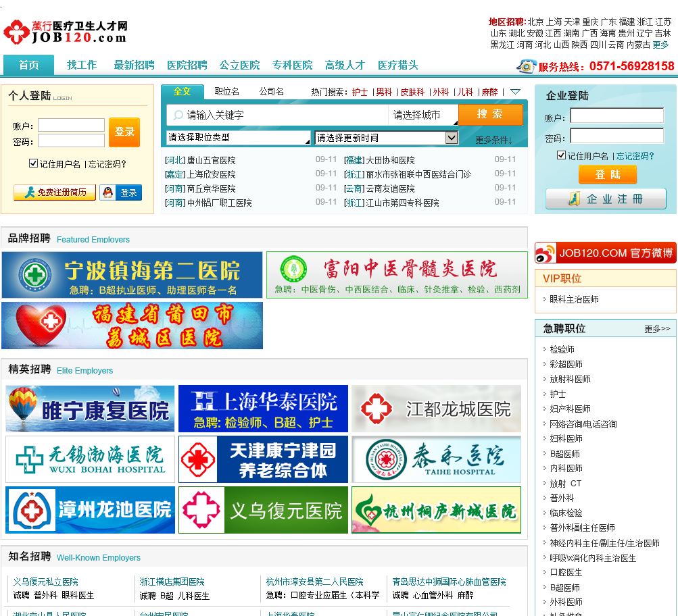Click region 更多 link at top
The image size is (678, 616).
coord(660,45)
